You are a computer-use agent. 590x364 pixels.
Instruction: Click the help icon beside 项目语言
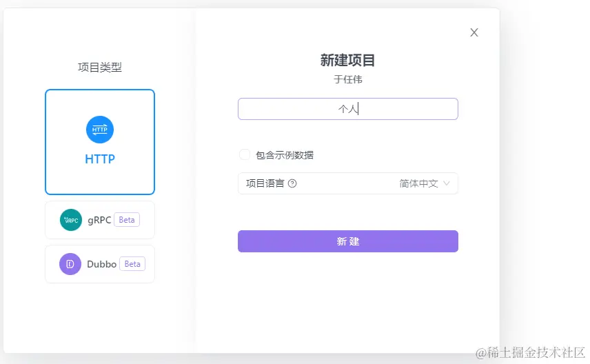click(292, 183)
